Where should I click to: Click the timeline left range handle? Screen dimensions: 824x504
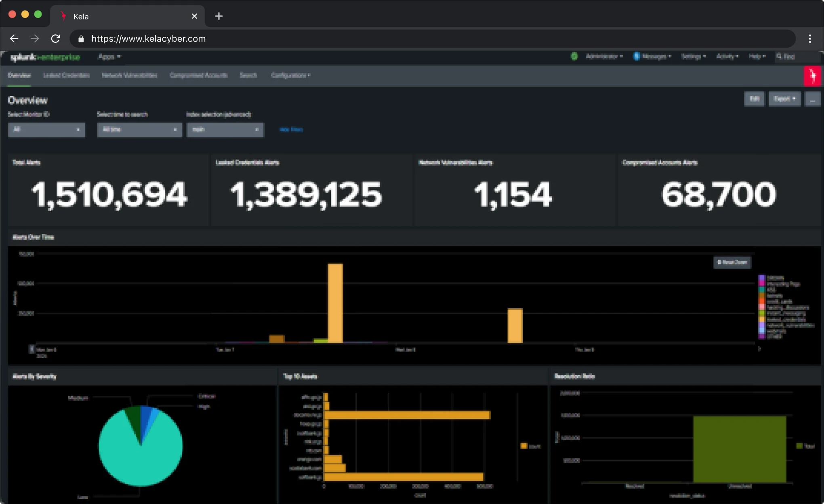[32, 349]
